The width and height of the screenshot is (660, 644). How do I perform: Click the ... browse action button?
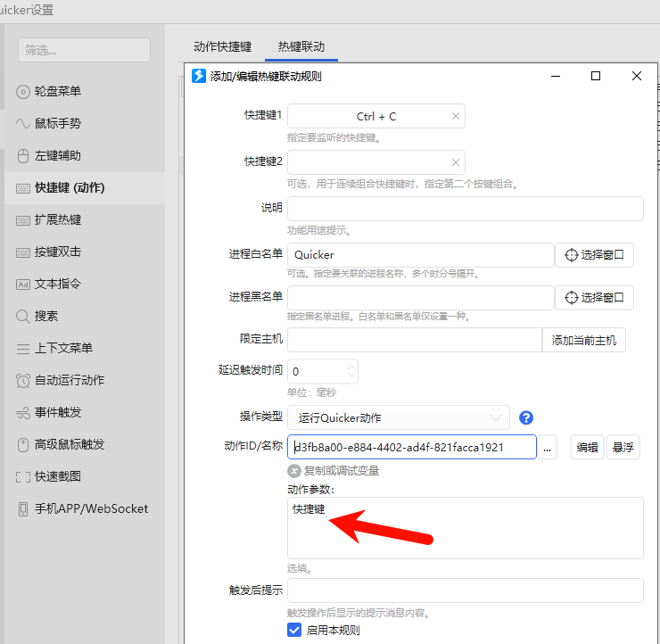pos(547,447)
